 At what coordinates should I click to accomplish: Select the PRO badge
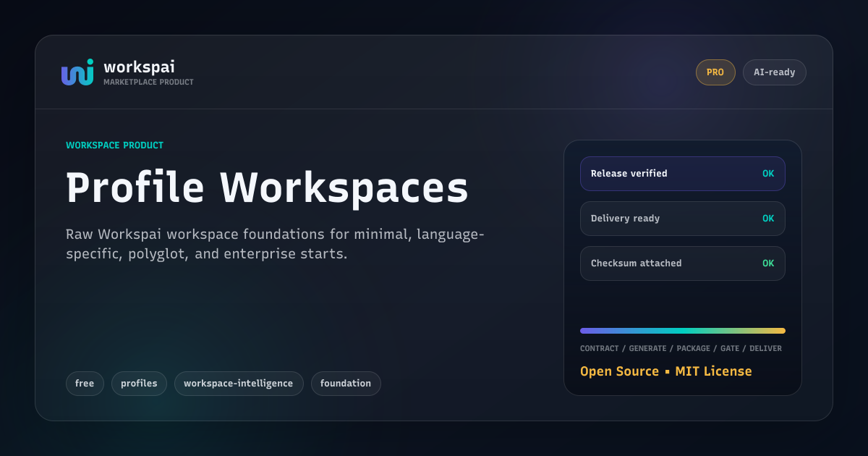715,72
